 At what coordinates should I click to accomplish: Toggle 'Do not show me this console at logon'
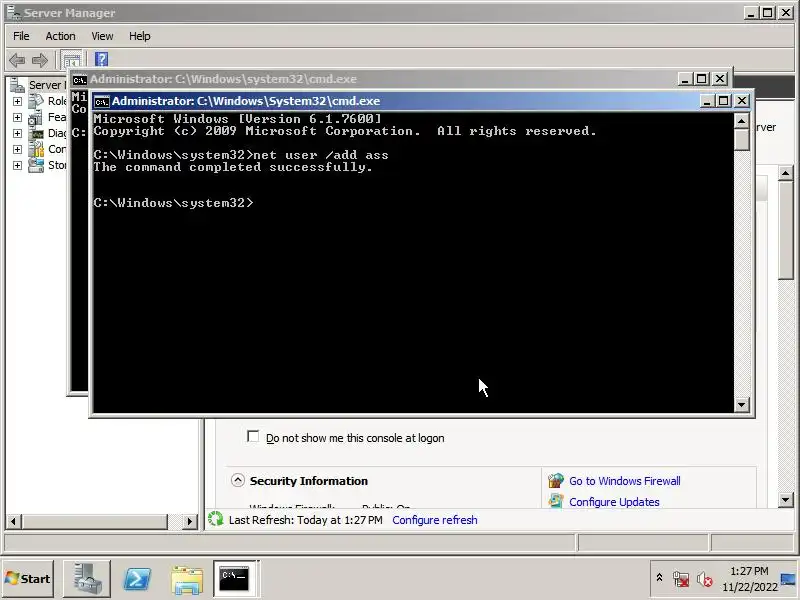(253, 437)
